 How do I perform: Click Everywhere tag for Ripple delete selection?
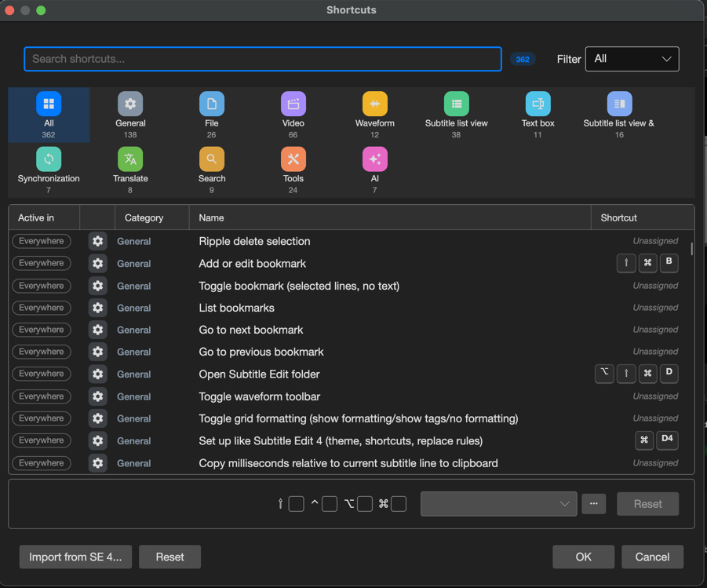(x=42, y=241)
